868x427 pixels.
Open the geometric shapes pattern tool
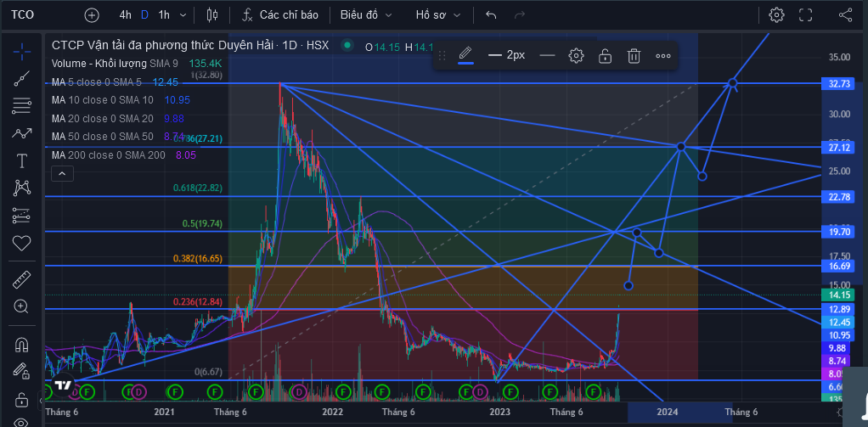21,188
